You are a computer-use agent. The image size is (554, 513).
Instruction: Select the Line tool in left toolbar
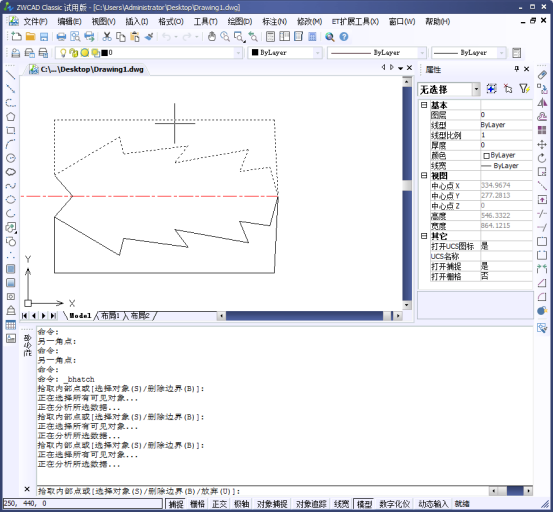[11, 75]
